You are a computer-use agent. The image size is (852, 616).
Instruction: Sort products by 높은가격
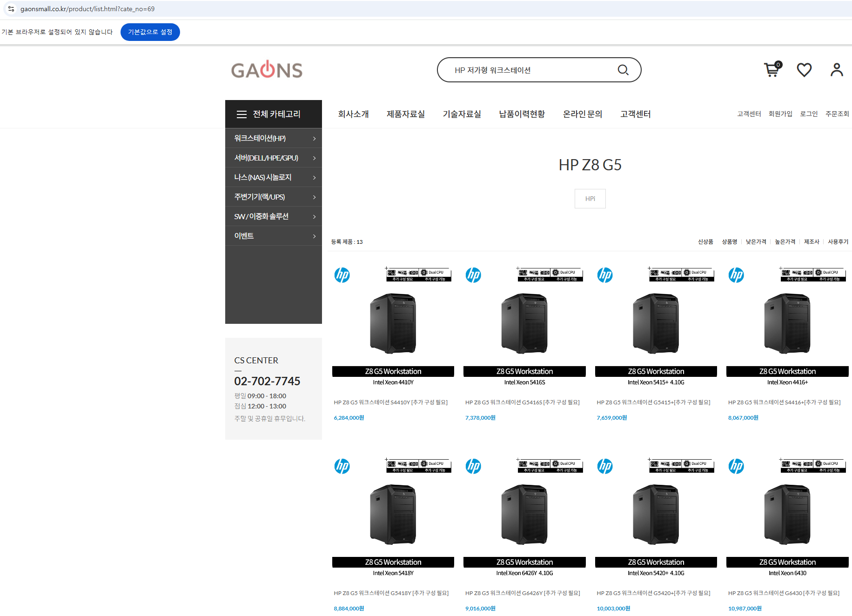[785, 242]
